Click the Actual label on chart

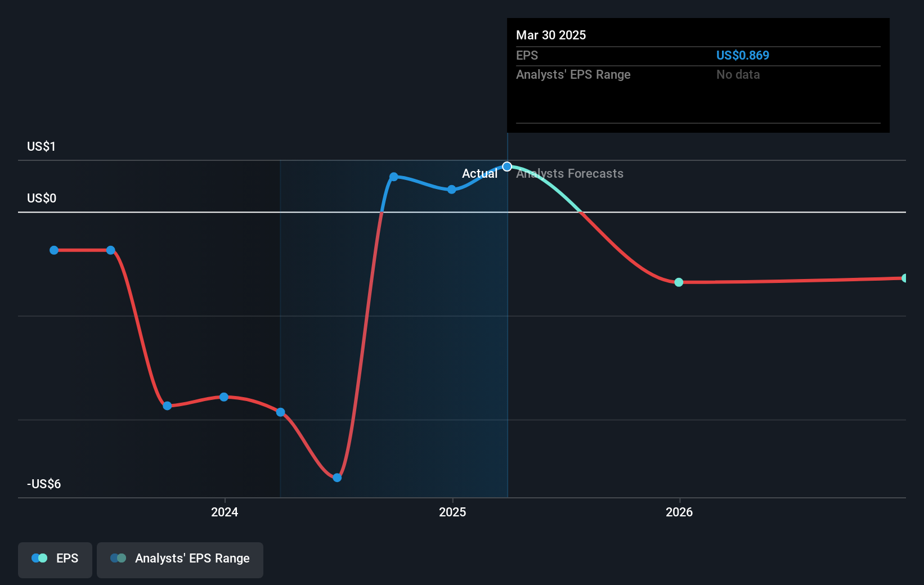(x=479, y=174)
